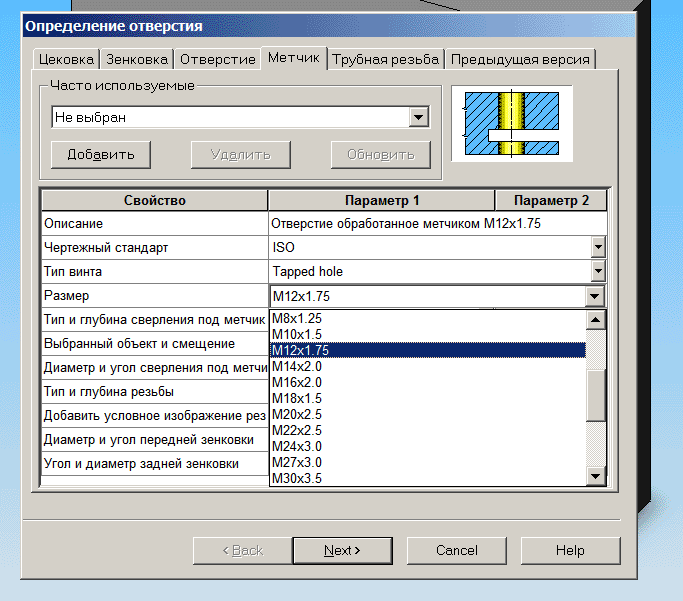Image resolution: width=683 pixels, height=601 pixels.
Task: Collapse the Размер dropdown arrow
Action: pyautogui.click(x=595, y=296)
